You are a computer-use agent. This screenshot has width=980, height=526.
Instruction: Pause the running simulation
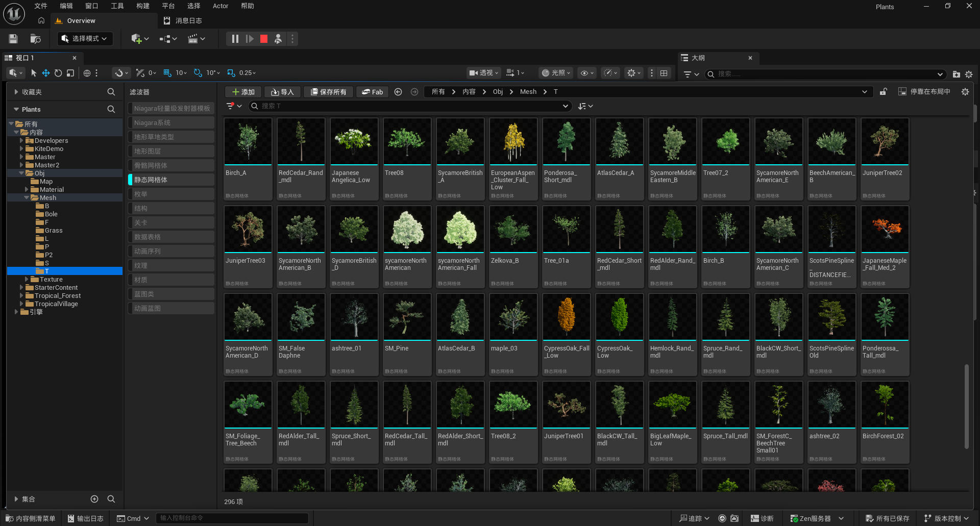(235, 39)
